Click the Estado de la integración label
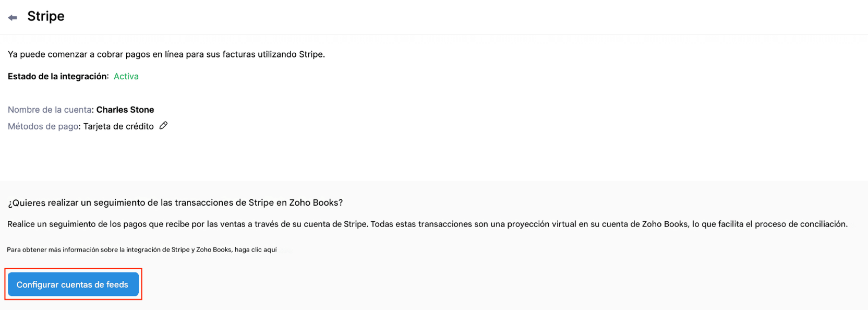868x310 pixels. [58, 76]
